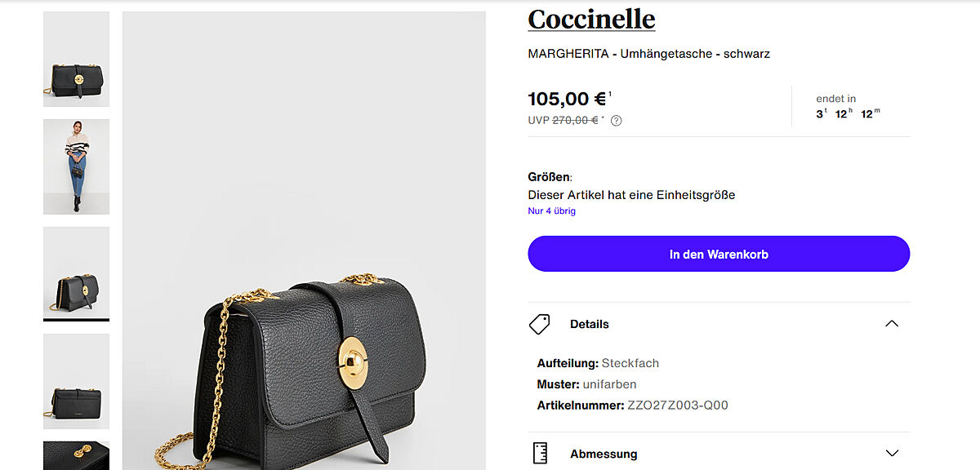Open the partially visible clasp close-up thumbnail
980x470 pixels.
coord(76,455)
